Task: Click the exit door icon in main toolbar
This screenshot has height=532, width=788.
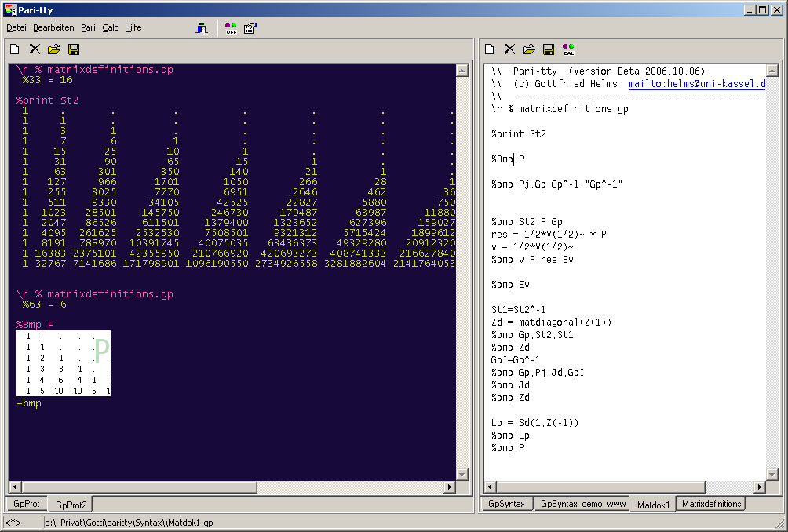Action: coord(202,27)
